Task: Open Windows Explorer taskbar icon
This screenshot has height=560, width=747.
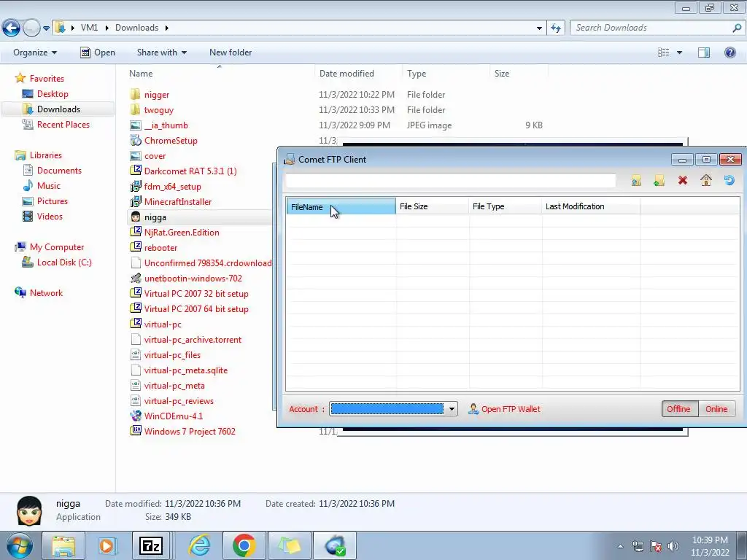Action: tap(63, 545)
